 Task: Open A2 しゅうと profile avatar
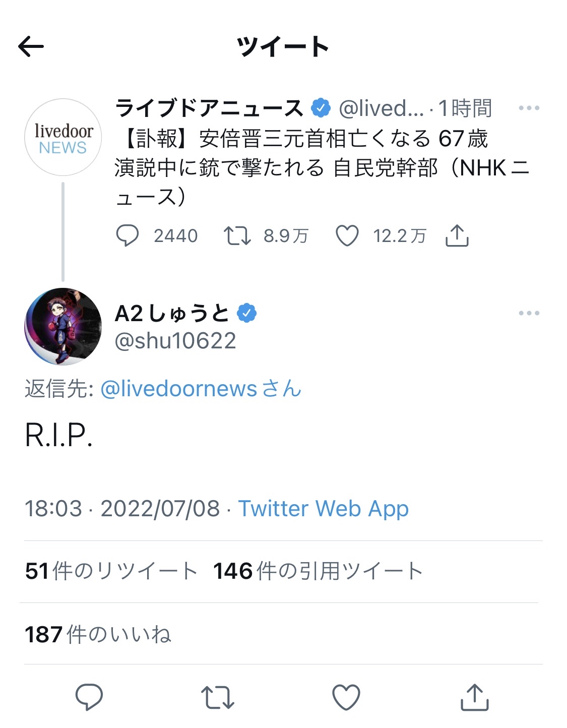pyautogui.click(x=63, y=326)
